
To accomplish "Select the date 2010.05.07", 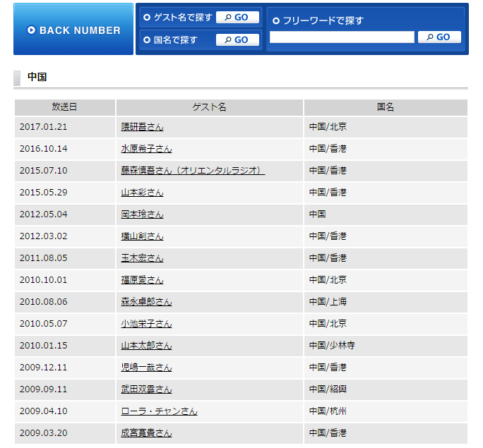I will point(44,323).
